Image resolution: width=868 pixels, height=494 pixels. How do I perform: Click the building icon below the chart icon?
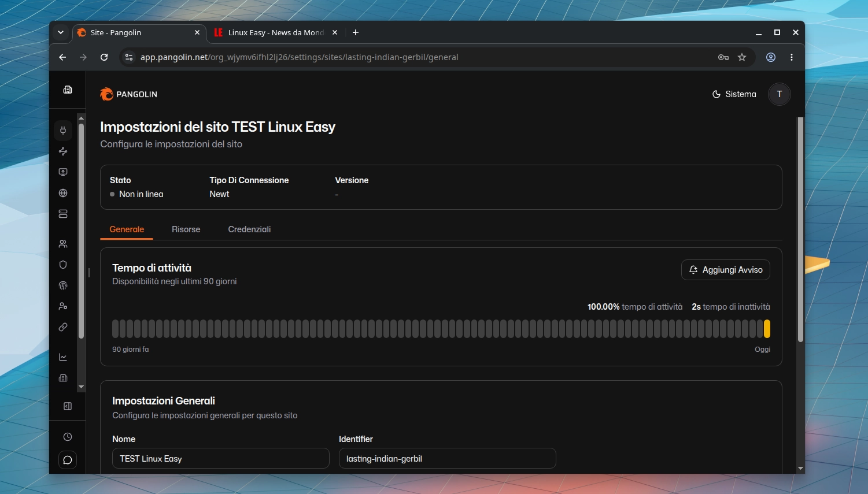[x=63, y=378]
